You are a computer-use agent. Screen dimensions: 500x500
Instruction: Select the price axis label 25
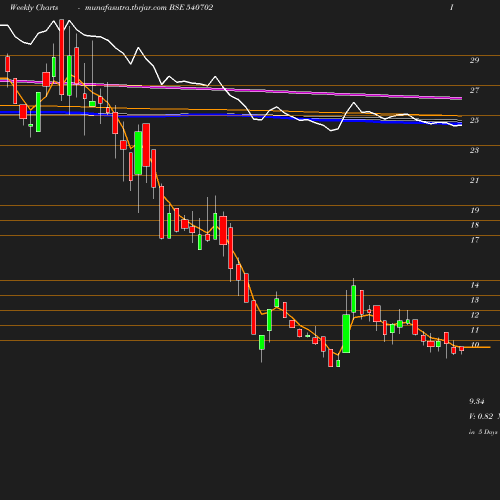point(475,120)
